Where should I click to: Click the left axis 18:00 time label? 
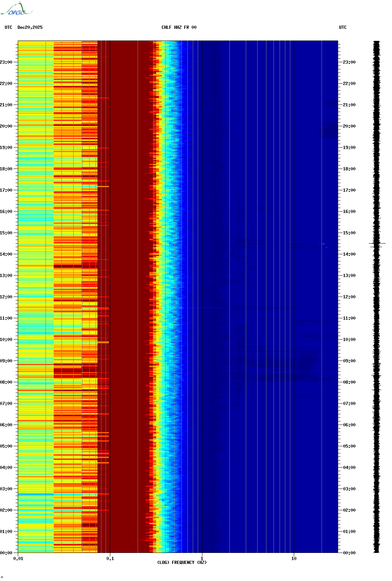6,169
